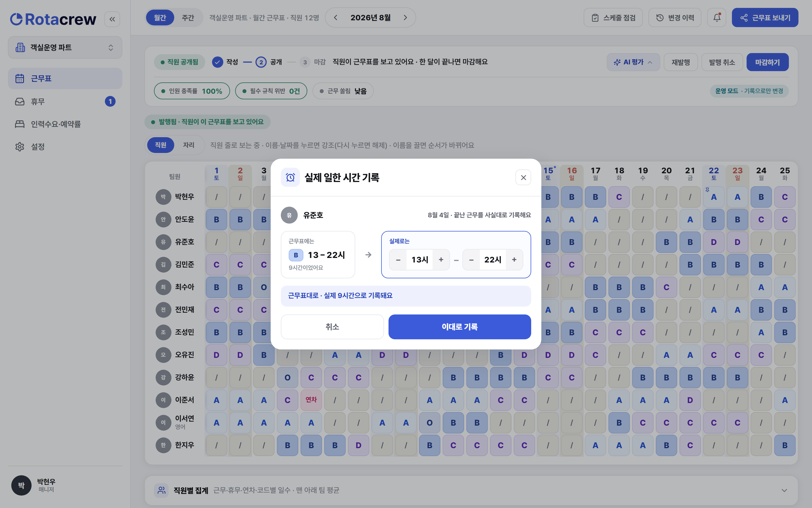Go to previous month arrow

[x=336, y=17]
